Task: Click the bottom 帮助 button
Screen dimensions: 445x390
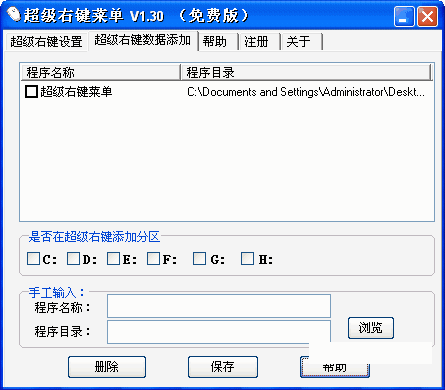Action: point(335,367)
